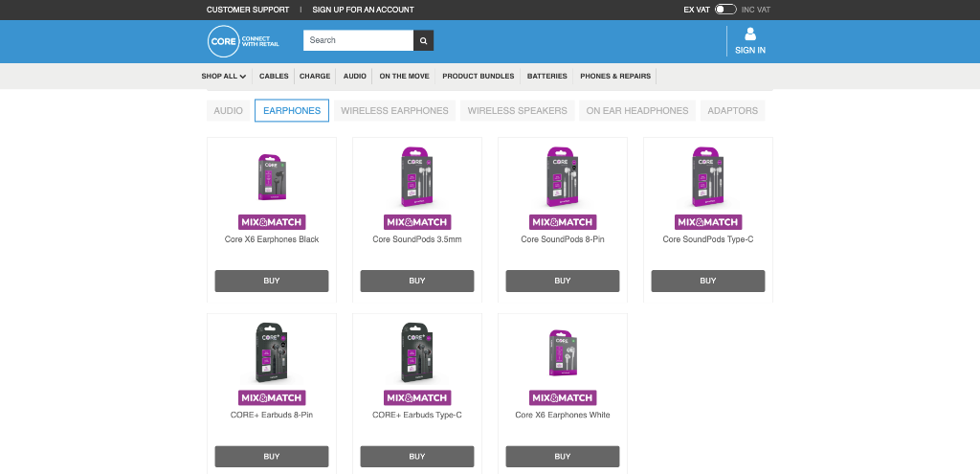
Task: Click Mix&Match badge on CORE+ Earbuds 8-Pin
Action: [272, 397]
